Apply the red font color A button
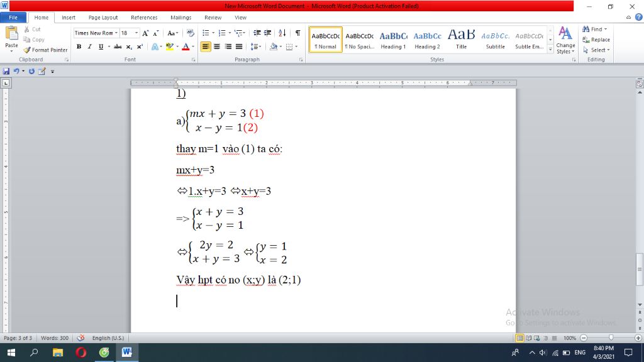This screenshot has height=362, width=644. (186, 47)
